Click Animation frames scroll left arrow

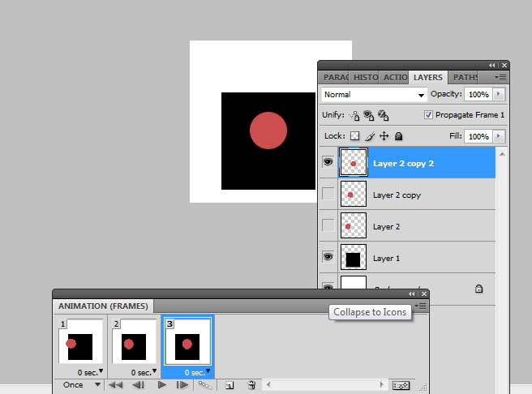pyautogui.click(x=268, y=384)
